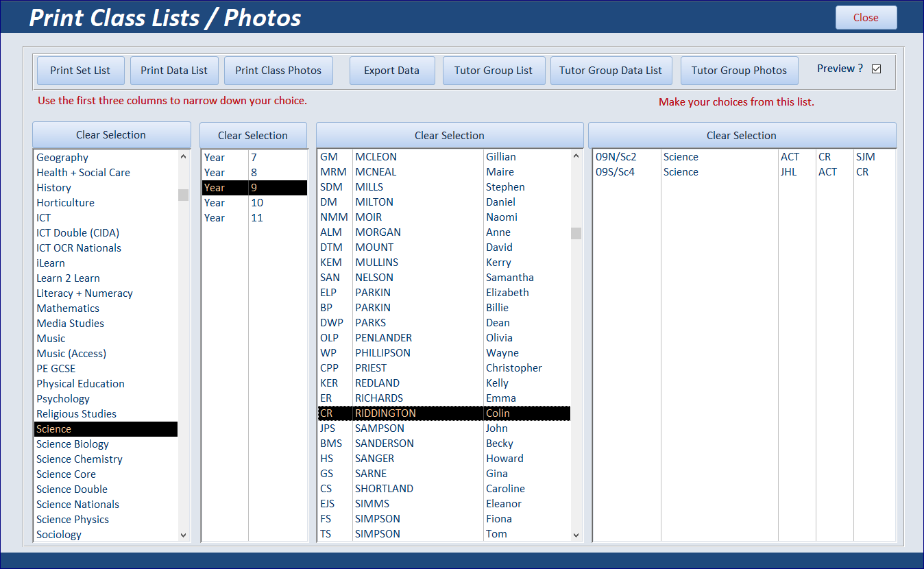Clear selection above the teacher list

point(450,136)
